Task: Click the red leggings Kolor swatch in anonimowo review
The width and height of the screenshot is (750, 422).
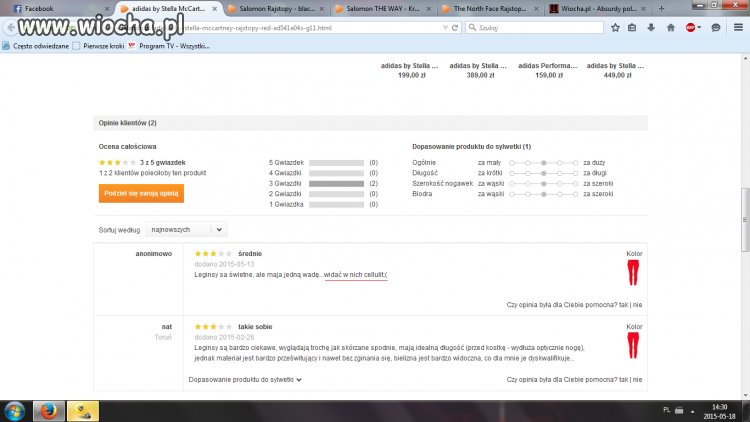Action: [633, 273]
